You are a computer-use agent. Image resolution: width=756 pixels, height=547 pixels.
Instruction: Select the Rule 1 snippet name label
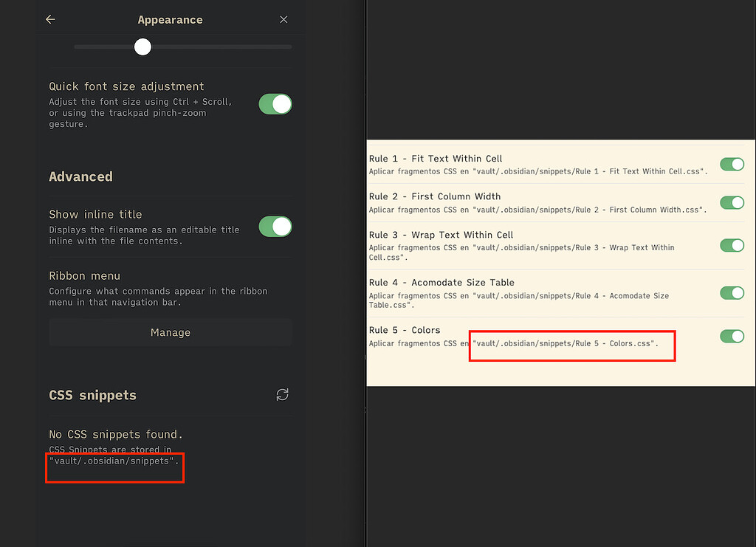[436, 158]
